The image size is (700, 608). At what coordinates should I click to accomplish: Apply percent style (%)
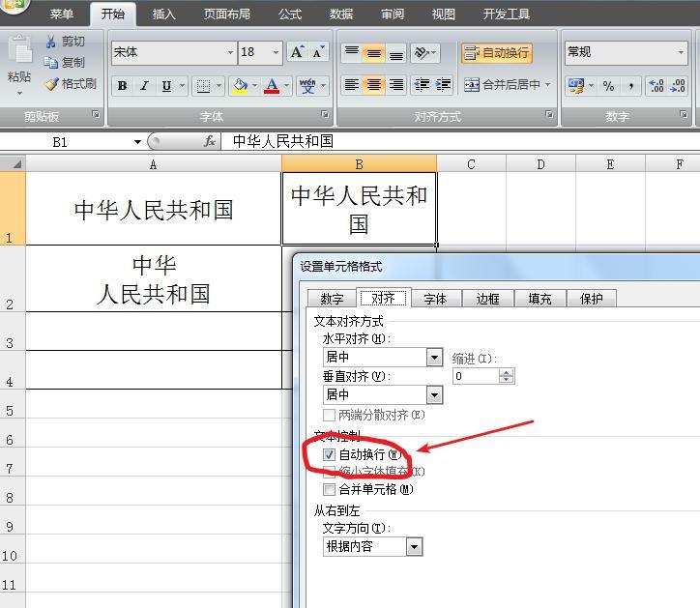[x=608, y=86]
